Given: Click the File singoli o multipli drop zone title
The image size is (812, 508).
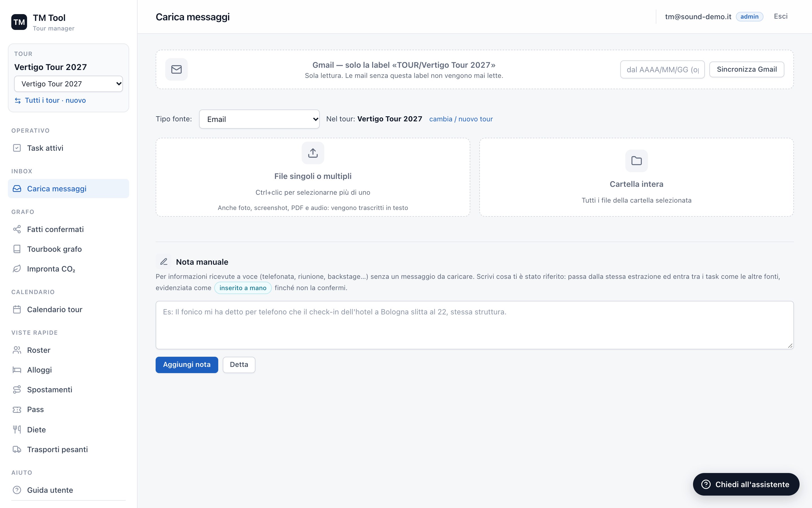Looking at the screenshot, I should click(x=313, y=176).
